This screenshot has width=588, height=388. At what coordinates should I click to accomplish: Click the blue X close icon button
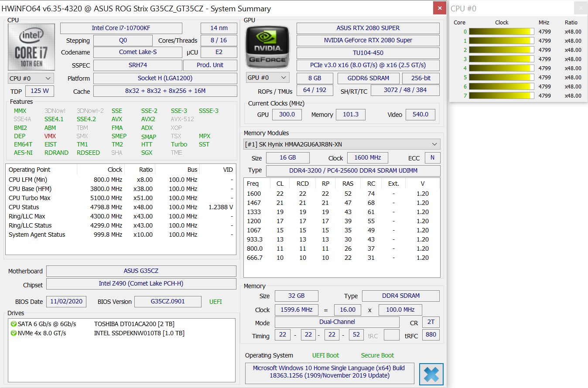click(431, 374)
